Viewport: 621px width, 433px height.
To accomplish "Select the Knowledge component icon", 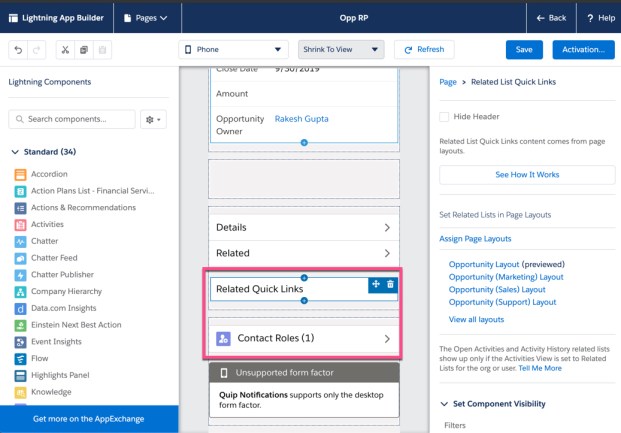I will 20,392.
